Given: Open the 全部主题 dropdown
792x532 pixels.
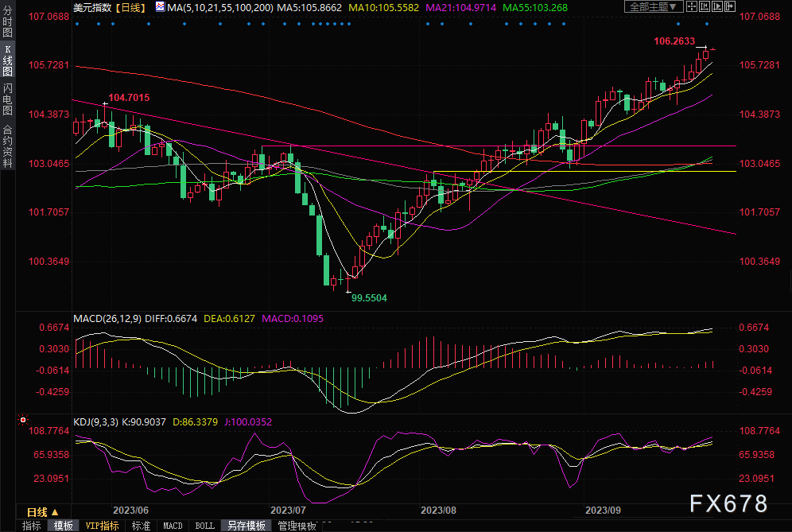Looking at the screenshot, I should [x=655, y=6].
